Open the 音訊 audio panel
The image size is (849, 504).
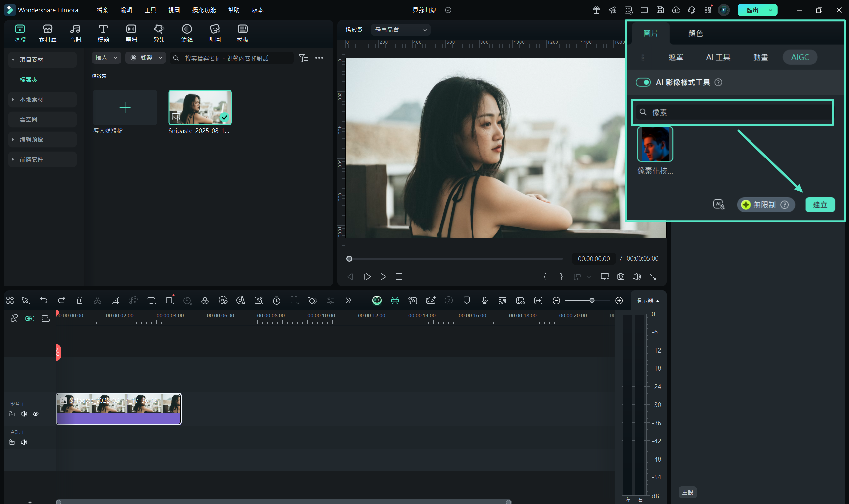pos(75,33)
